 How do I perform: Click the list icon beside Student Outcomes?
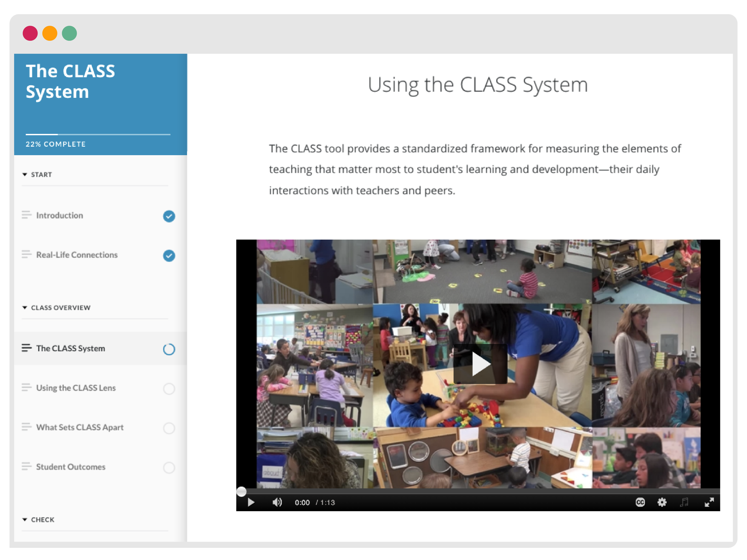pos(26,466)
